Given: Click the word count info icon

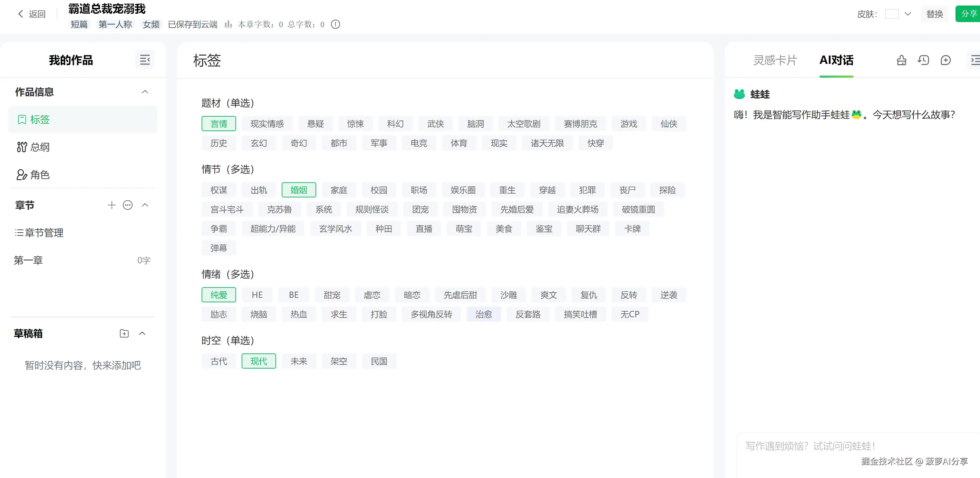Looking at the screenshot, I should coord(335,25).
